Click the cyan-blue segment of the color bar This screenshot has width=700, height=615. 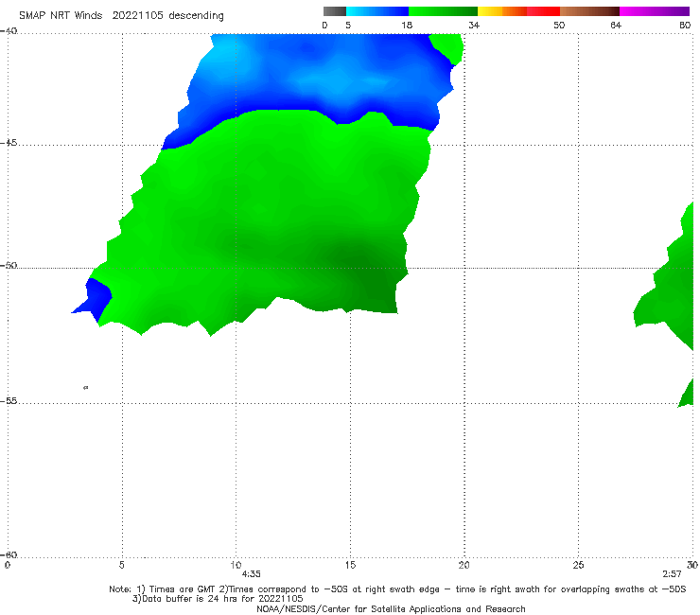[377, 11]
